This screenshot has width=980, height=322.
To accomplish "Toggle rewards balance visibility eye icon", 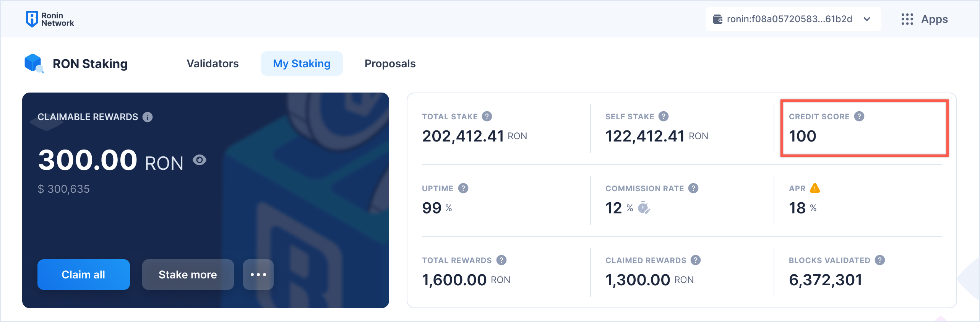I will (200, 160).
